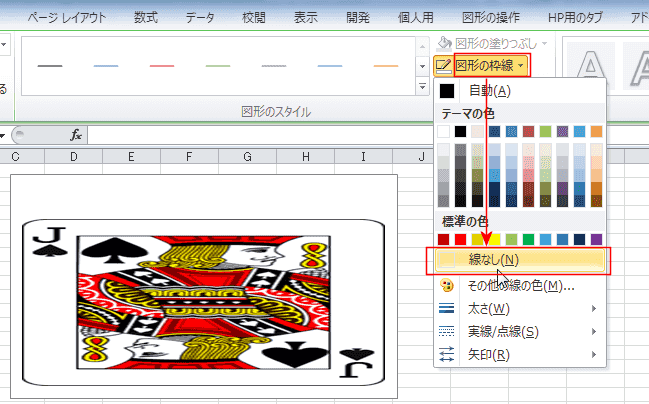Click the color palette icon for more colors
649x404 pixels.
(x=447, y=286)
